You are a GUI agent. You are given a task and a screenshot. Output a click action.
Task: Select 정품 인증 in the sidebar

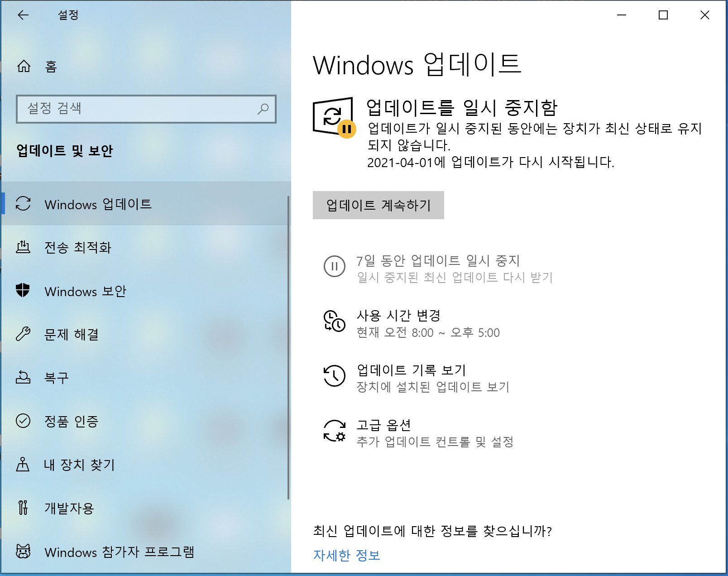146,421
